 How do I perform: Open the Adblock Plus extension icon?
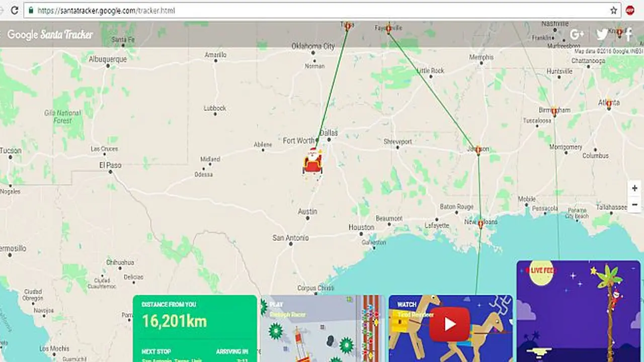[629, 10]
